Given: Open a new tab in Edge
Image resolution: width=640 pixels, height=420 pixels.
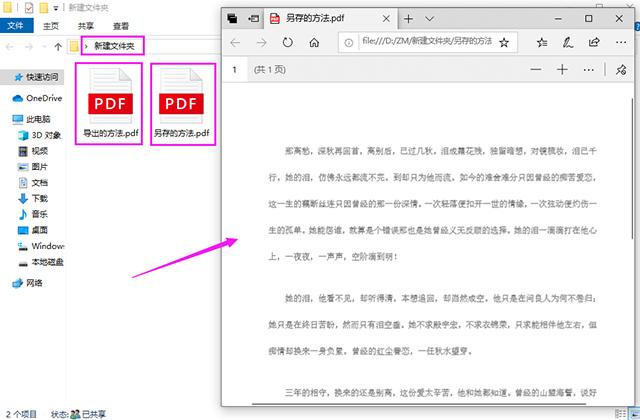Looking at the screenshot, I should 408,18.
